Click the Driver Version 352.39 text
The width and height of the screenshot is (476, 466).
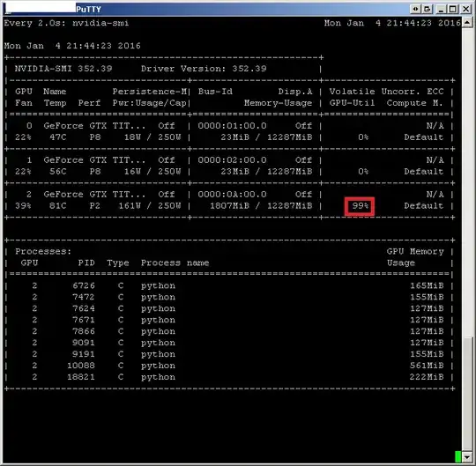click(204, 69)
